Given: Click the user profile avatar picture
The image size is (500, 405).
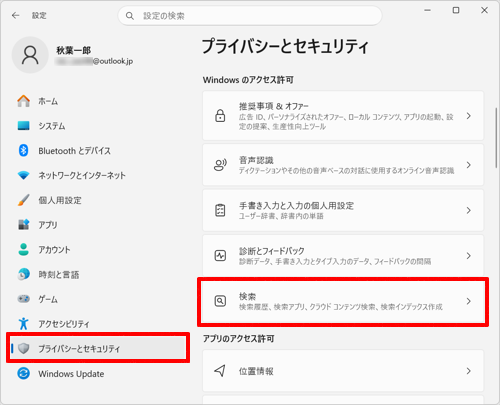Looking at the screenshot, I should (x=30, y=55).
